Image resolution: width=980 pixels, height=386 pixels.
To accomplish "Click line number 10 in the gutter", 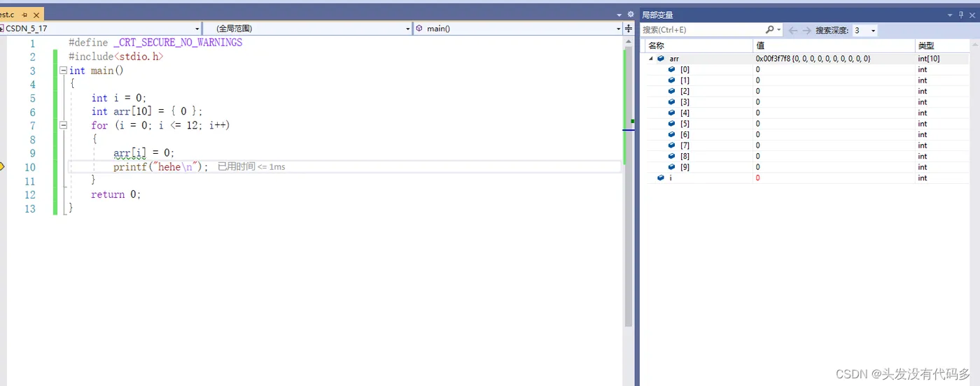I will pyautogui.click(x=29, y=167).
